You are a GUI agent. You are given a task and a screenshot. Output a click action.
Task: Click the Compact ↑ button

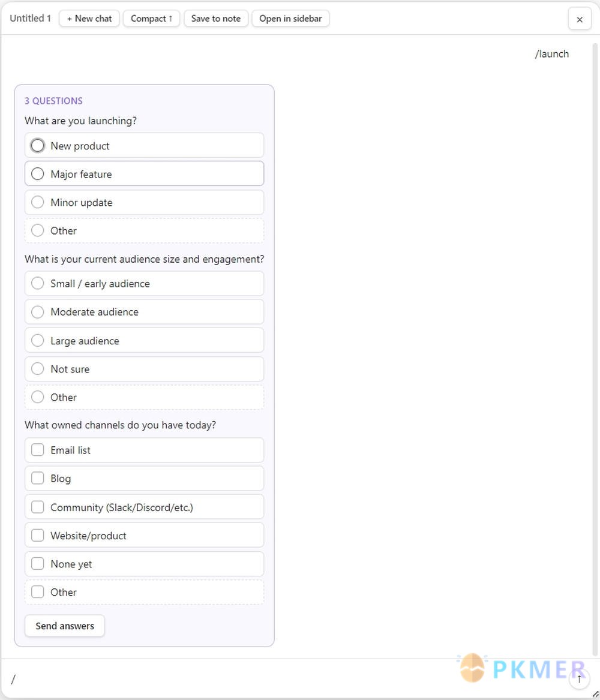(151, 19)
